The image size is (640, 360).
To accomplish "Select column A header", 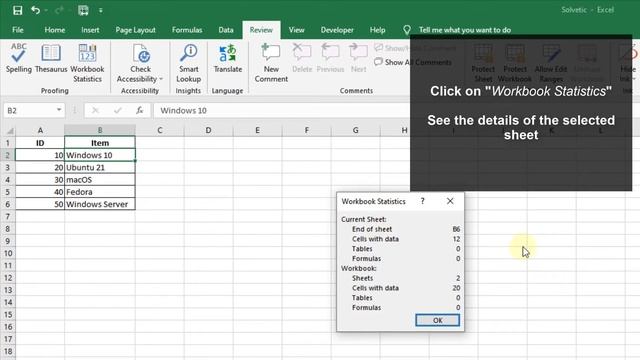I will pyautogui.click(x=40, y=130).
